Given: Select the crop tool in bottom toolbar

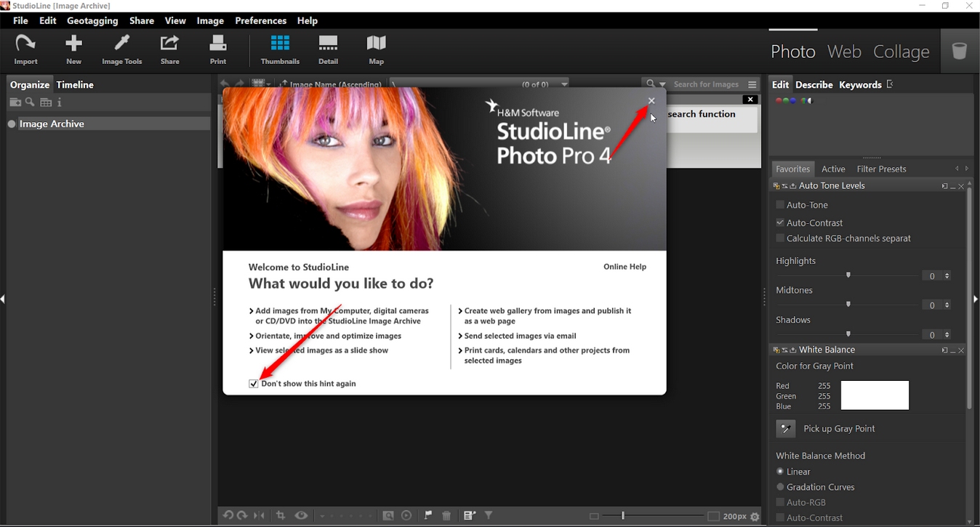Looking at the screenshot, I should point(281,515).
